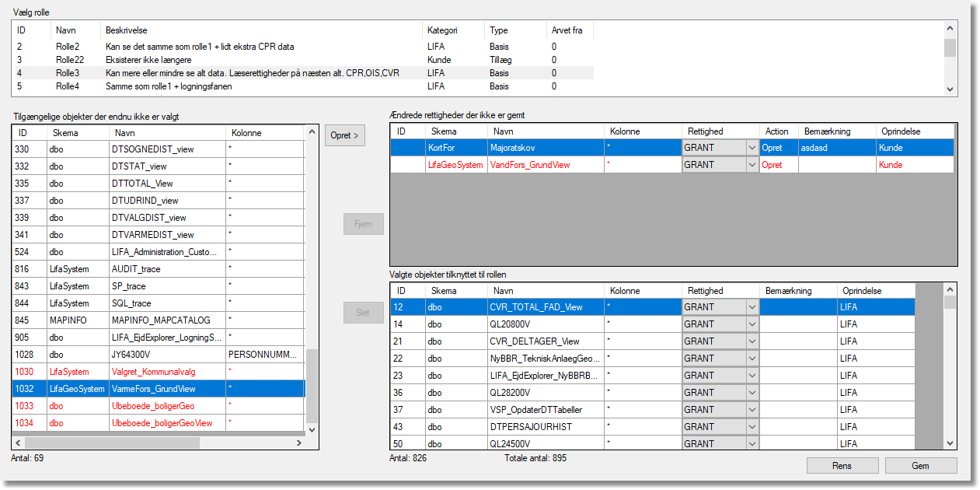Select Rolle22 row in role list
Image resolution: width=980 pixels, height=490 pixels.
coord(68,60)
